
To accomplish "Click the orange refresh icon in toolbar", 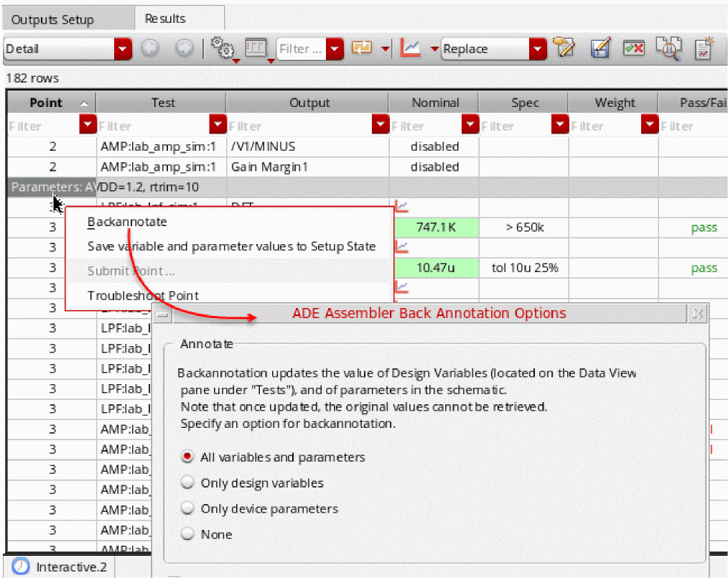I will [362, 48].
